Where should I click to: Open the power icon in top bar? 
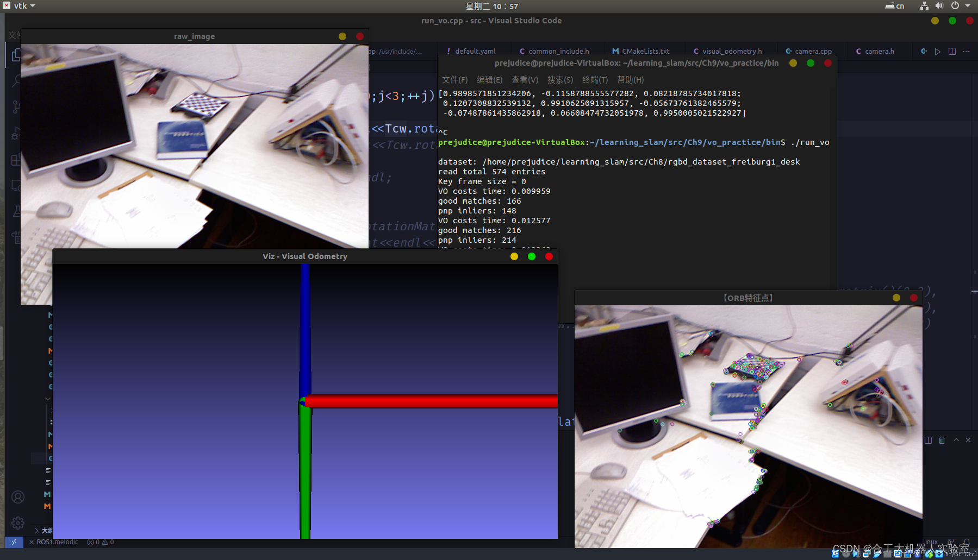click(x=955, y=6)
